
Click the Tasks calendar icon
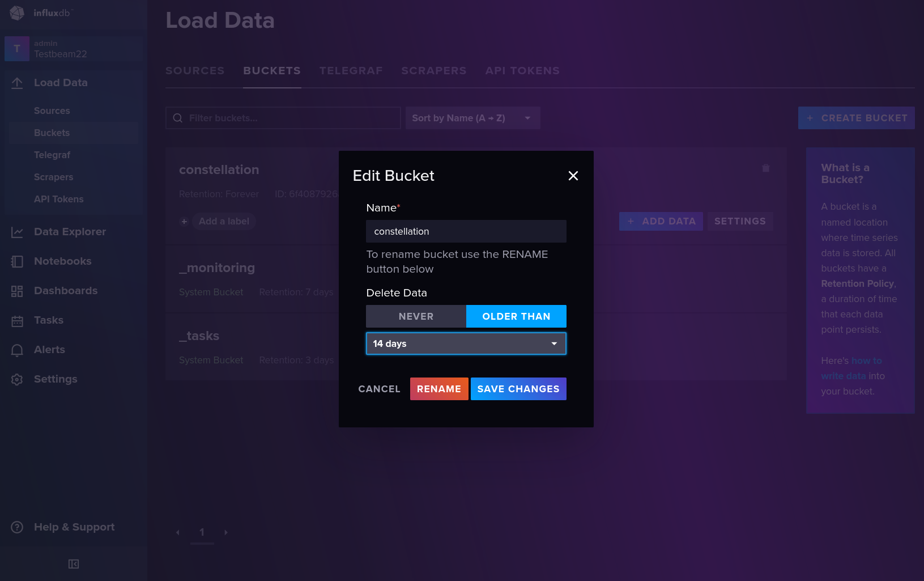17,320
